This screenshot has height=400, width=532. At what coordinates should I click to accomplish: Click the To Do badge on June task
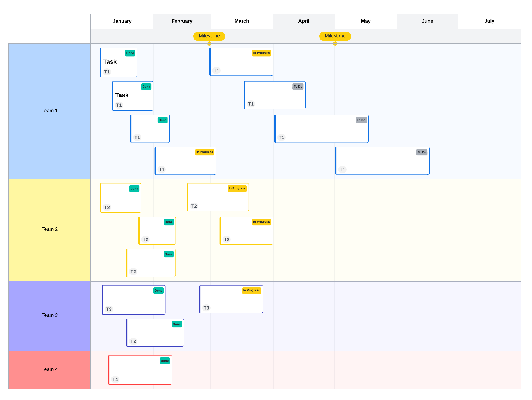click(422, 152)
